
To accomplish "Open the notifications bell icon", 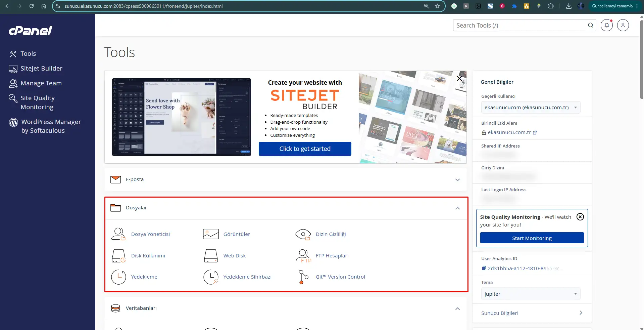I will [x=606, y=25].
